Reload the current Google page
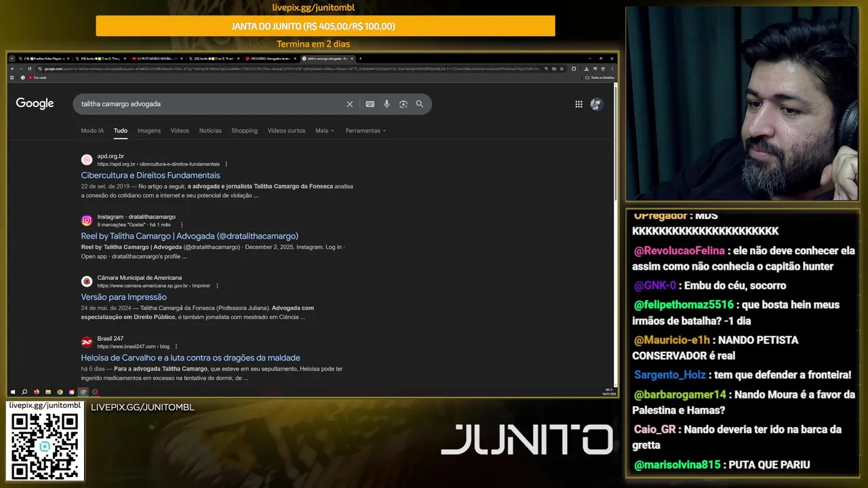Image resolution: width=868 pixels, height=488 pixels. (29, 68)
